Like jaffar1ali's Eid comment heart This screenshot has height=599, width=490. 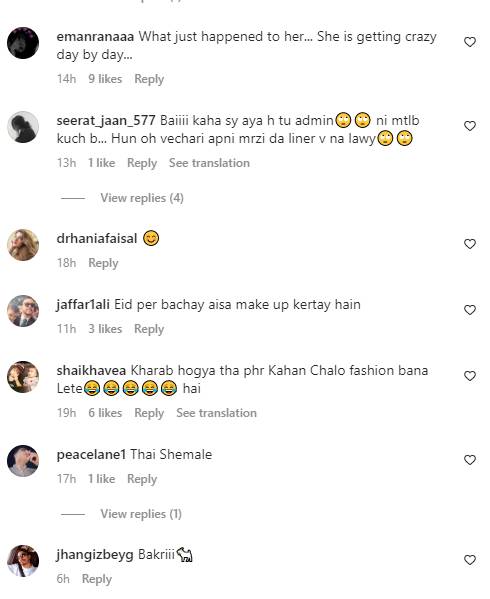click(x=470, y=309)
